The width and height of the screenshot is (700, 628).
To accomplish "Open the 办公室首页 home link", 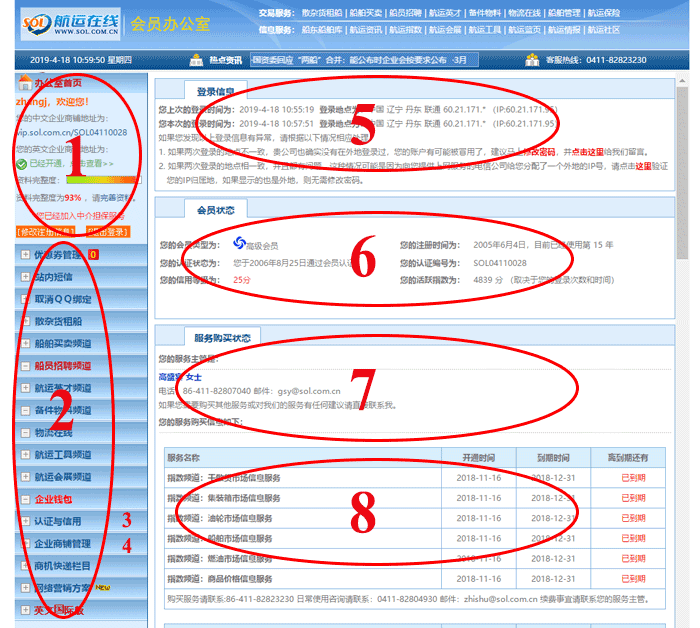I will point(58,83).
